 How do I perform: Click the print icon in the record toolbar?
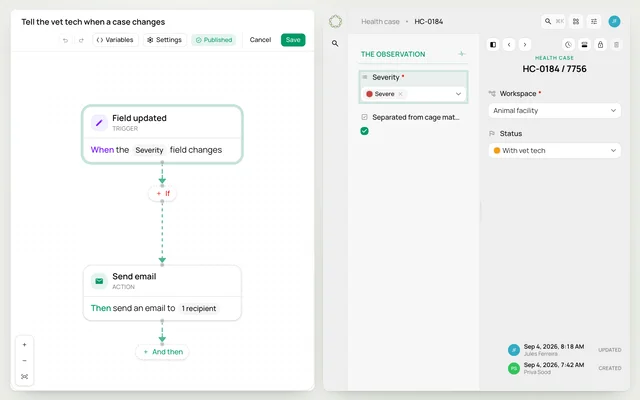click(x=584, y=44)
